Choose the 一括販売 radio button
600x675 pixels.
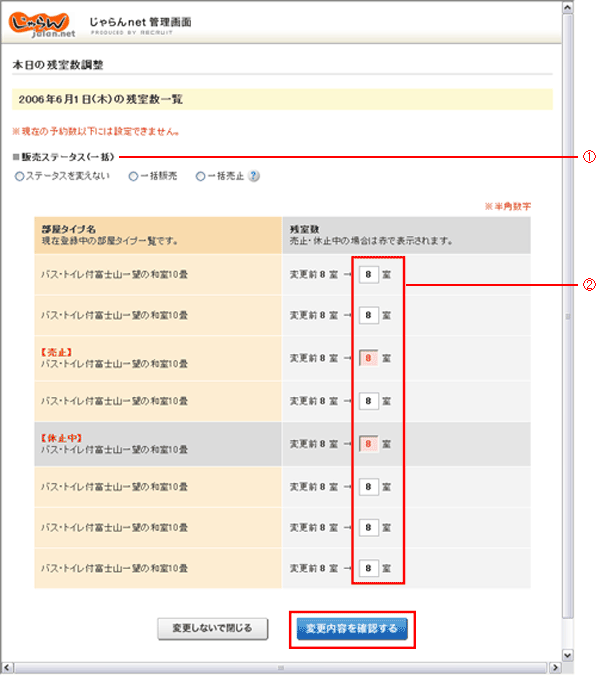pos(133,176)
